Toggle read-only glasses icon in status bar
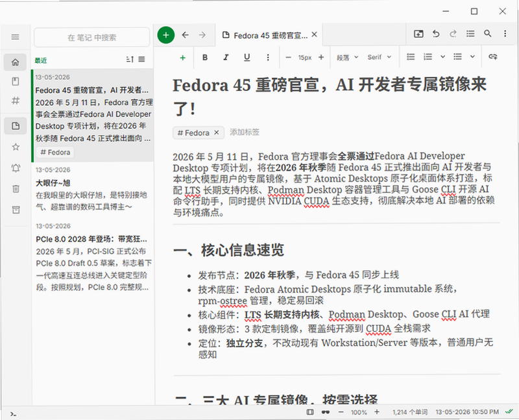Viewport: 519px width, 420px height. pyautogui.click(x=326, y=412)
